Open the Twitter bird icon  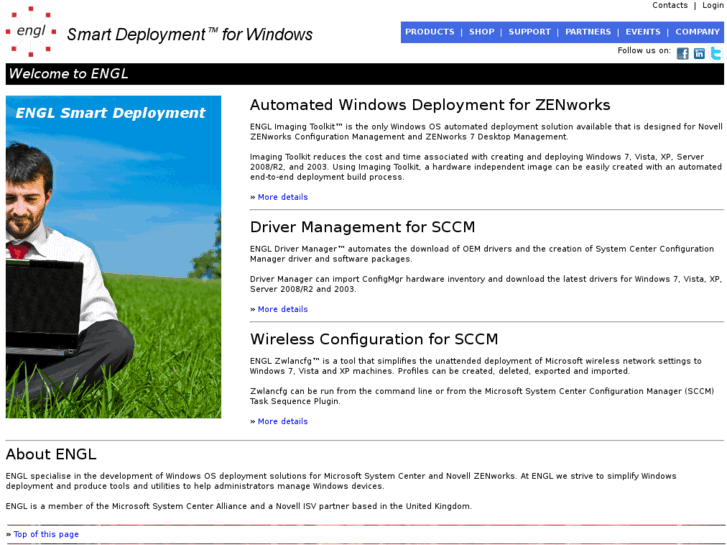(716, 53)
